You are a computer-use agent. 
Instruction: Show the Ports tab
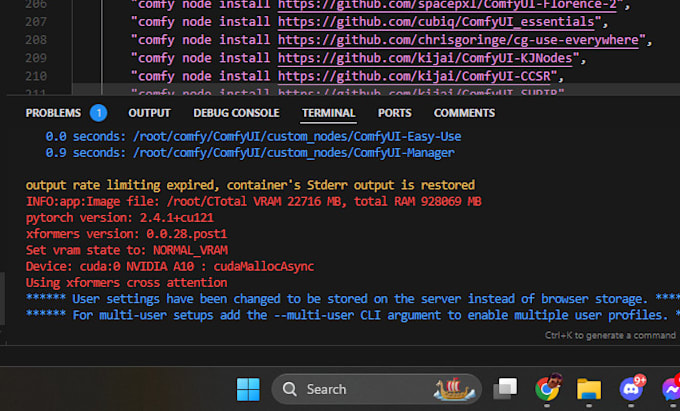[x=394, y=113]
